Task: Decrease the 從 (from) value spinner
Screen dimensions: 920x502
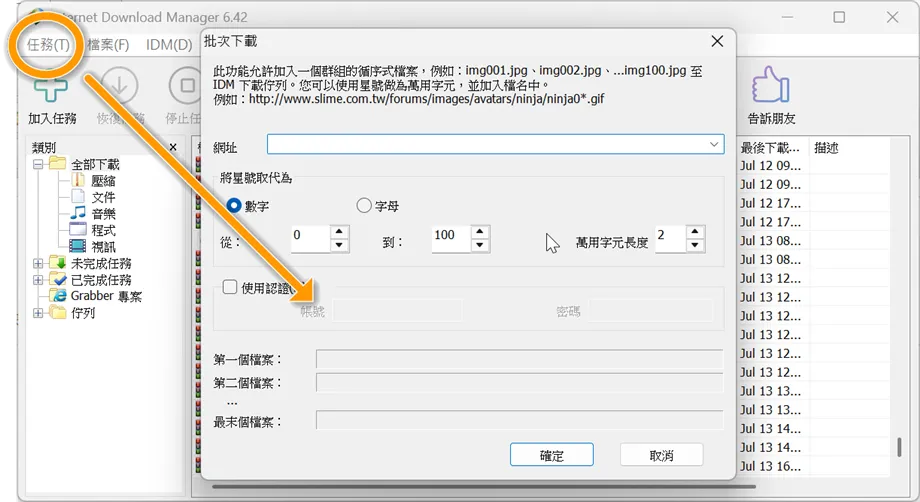Action: click(x=339, y=246)
